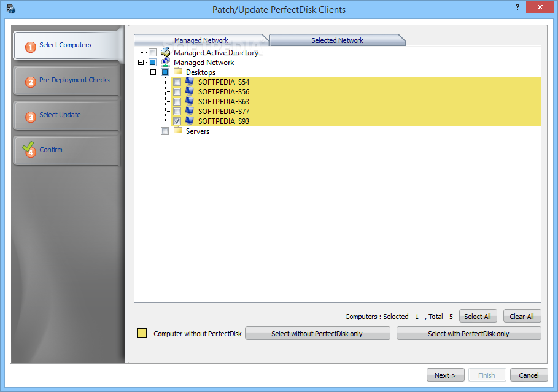Image resolution: width=558 pixels, height=392 pixels.
Task: Click the Clear All button
Action: pyautogui.click(x=522, y=316)
